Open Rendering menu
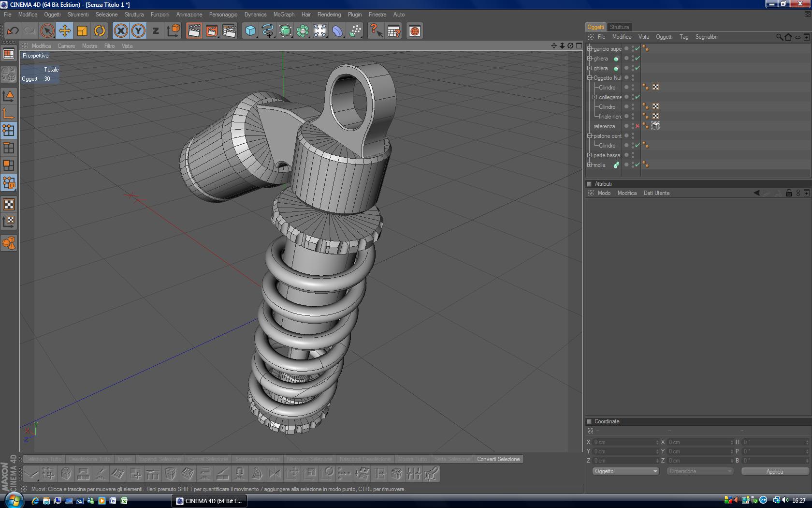This screenshot has width=812, height=508. pyautogui.click(x=329, y=15)
